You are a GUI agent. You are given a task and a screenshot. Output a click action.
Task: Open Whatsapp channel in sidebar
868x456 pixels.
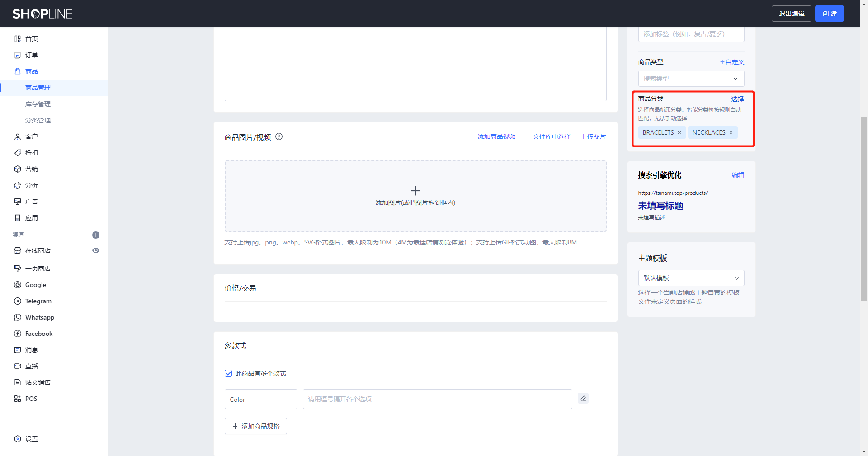(x=40, y=317)
